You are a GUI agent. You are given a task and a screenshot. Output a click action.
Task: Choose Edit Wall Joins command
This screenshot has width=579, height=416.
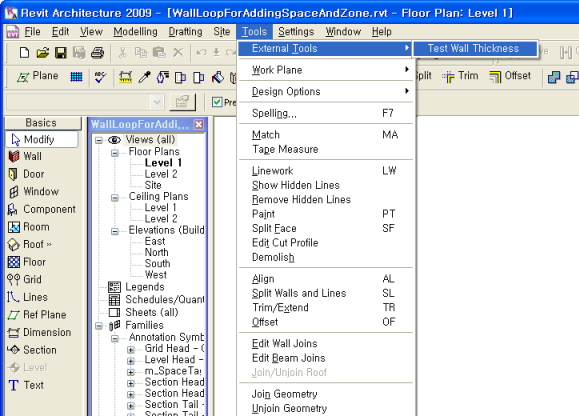pos(326,344)
